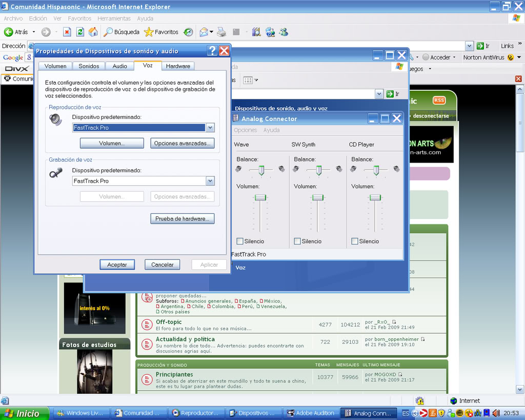Click Opciones avanzadas for voice playback
The image size is (525, 420).
pyautogui.click(x=182, y=144)
